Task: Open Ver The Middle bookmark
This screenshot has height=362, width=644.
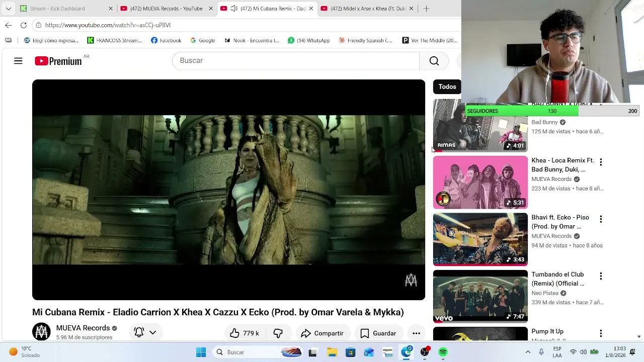Action: [430, 40]
